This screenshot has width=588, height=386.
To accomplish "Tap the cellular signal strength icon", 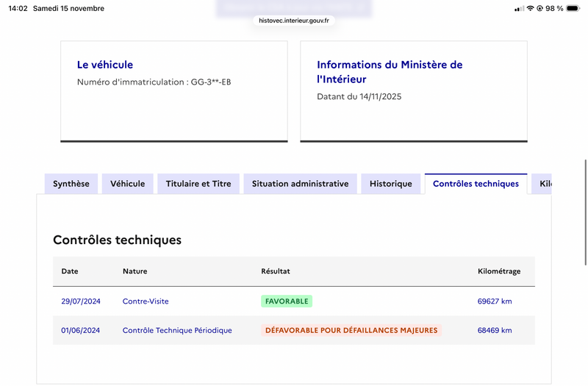I will point(519,9).
